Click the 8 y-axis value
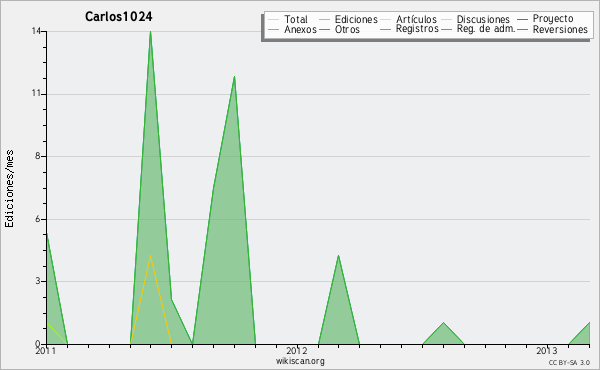 [38, 156]
